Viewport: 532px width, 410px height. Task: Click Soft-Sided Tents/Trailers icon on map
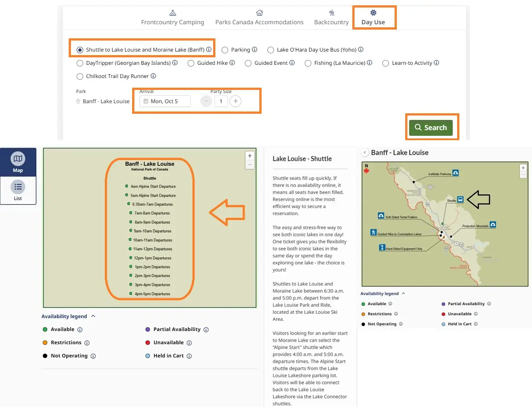pyautogui.click(x=381, y=216)
